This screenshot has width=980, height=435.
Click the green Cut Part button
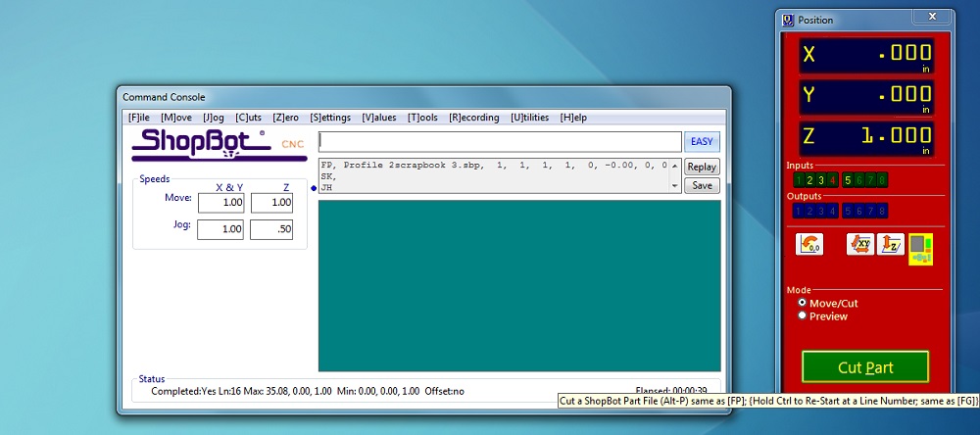click(865, 366)
